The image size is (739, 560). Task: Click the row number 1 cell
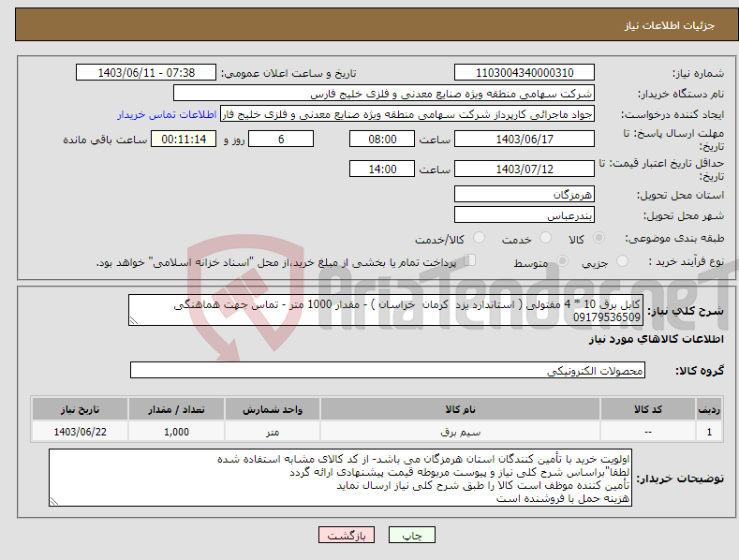[x=709, y=432]
